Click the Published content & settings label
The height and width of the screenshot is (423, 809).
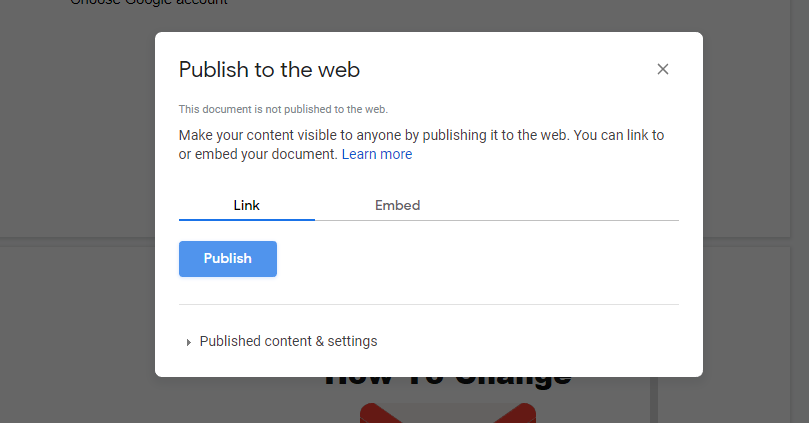point(288,341)
